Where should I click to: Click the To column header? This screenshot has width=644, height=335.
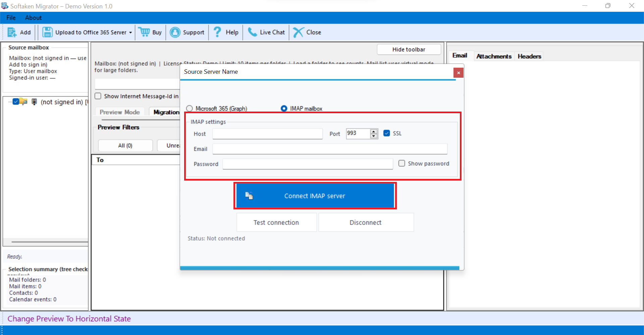[x=100, y=160]
